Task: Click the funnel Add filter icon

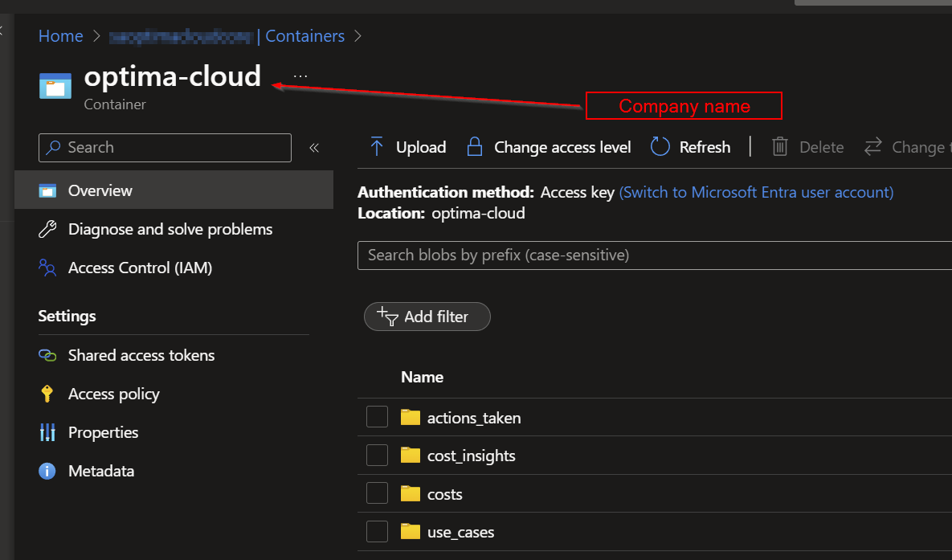Action: (x=388, y=317)
